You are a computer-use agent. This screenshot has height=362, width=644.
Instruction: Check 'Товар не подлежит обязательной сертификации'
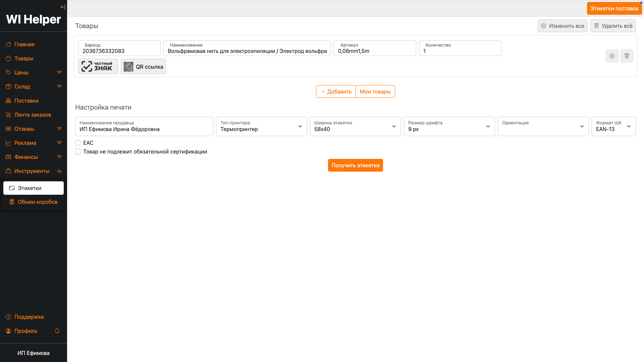pos(78,152)
